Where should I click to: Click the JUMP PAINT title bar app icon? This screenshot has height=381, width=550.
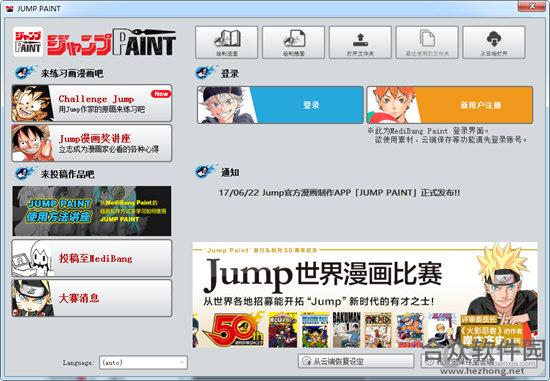point(9,8)
